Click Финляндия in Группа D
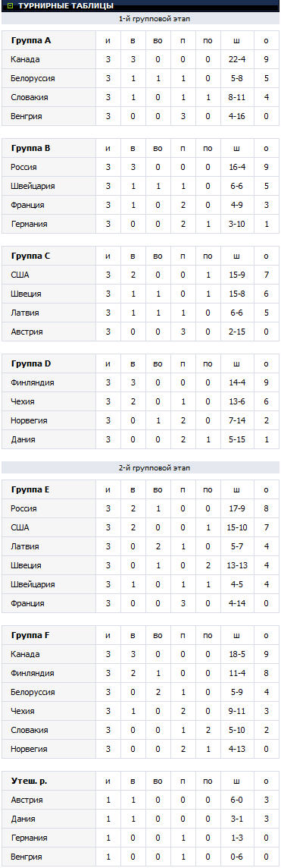281x868 pixels. tap(32, 382)
